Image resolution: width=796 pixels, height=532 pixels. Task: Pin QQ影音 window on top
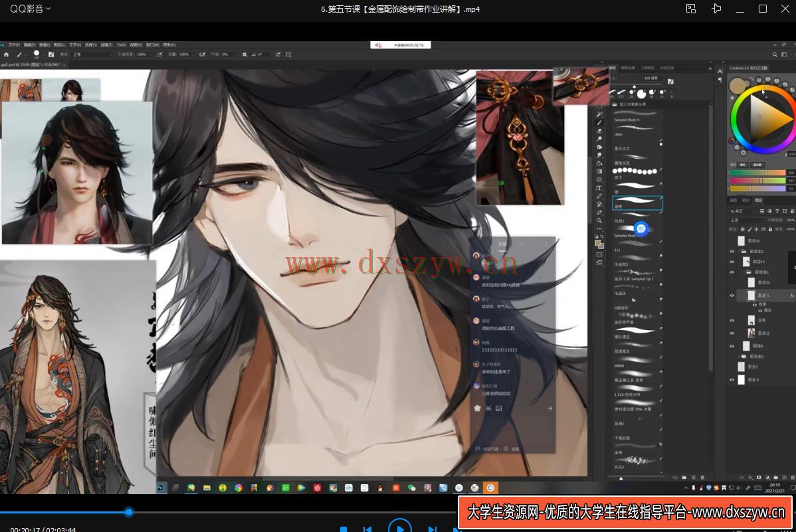[716, 9]
